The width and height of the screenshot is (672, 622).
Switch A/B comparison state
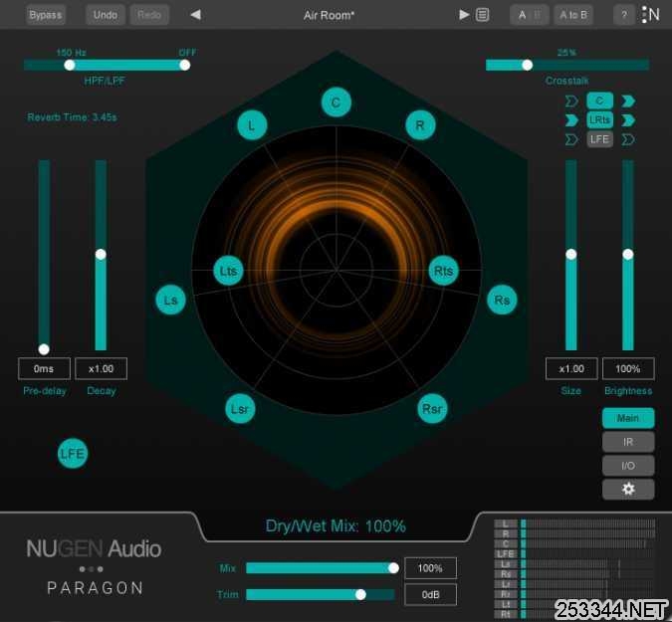(x=530, y=15)
